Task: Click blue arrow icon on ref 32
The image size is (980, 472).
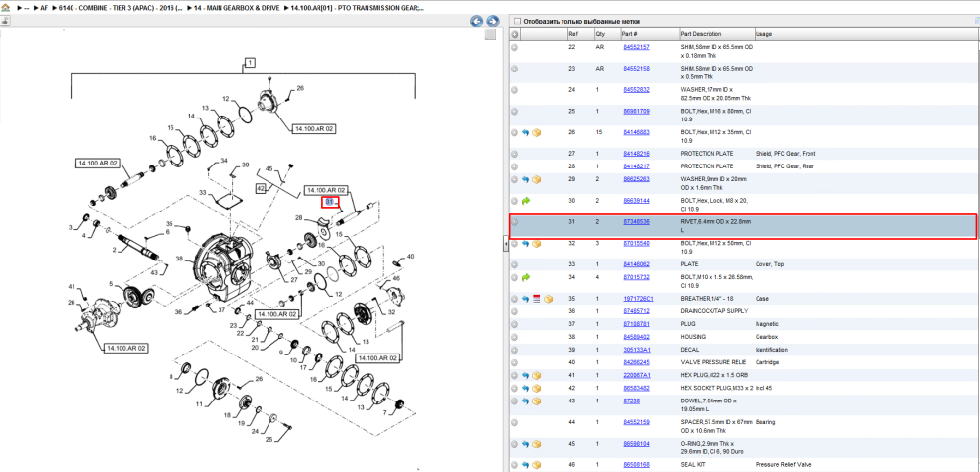Action: 525,243
